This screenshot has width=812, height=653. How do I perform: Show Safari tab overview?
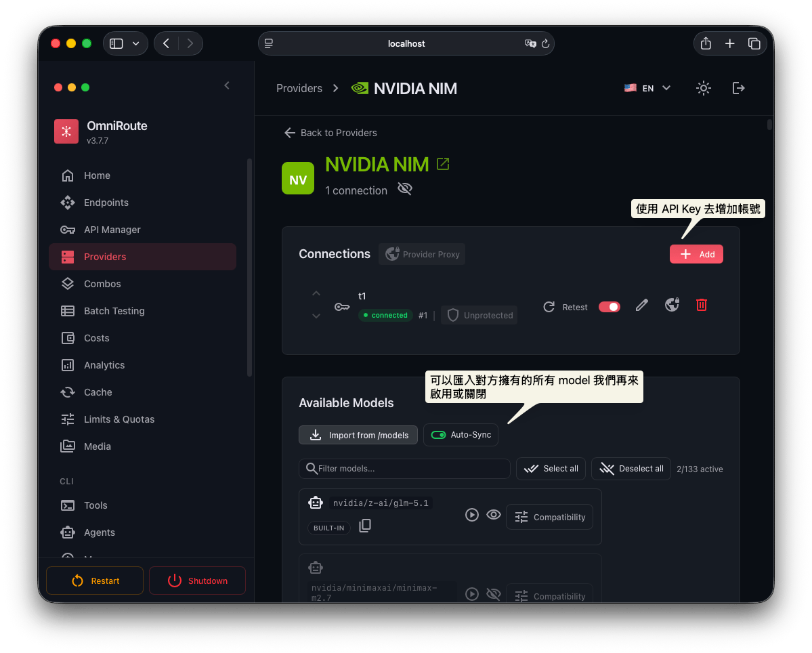tap(754, 43)
